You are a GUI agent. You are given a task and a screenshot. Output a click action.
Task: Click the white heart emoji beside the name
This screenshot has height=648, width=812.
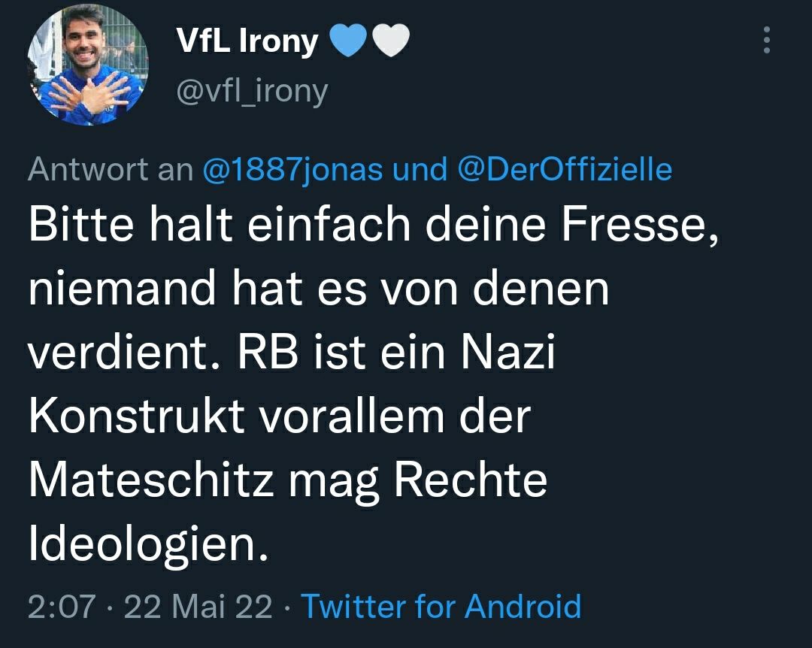click(x=391, y=42)
